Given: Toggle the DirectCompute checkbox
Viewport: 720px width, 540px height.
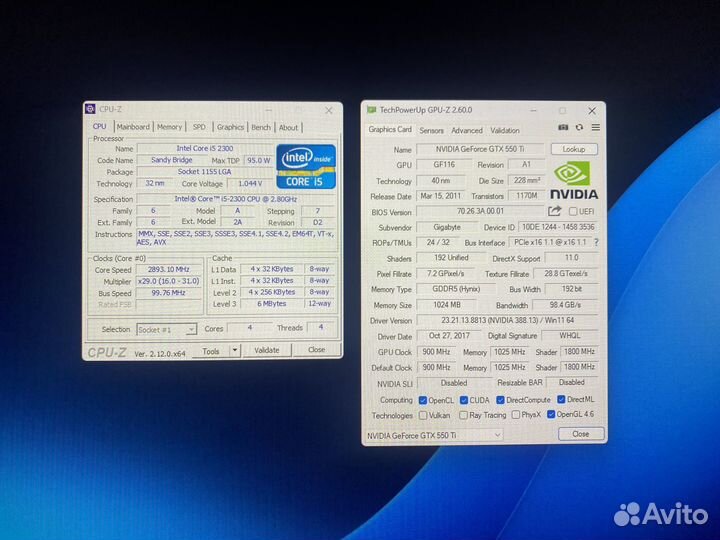Looking at the screenshot, I should (x=501, y=400).
